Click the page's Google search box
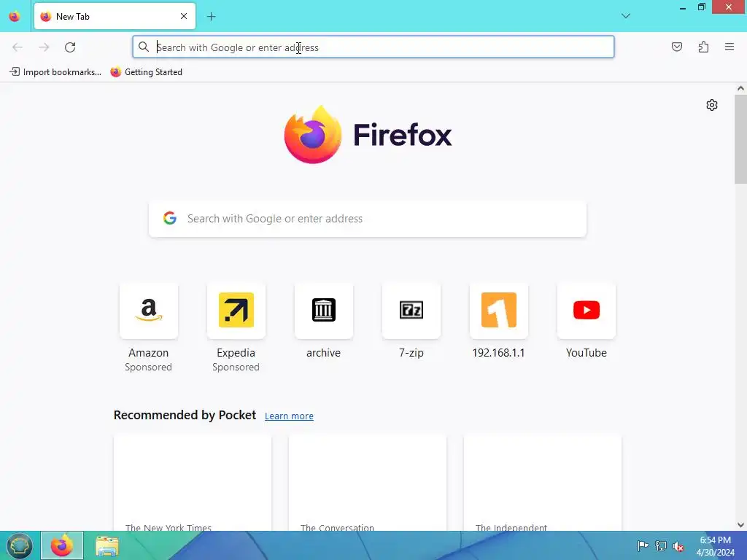Viewport: 747px width, 560px height. coord(368,219)
